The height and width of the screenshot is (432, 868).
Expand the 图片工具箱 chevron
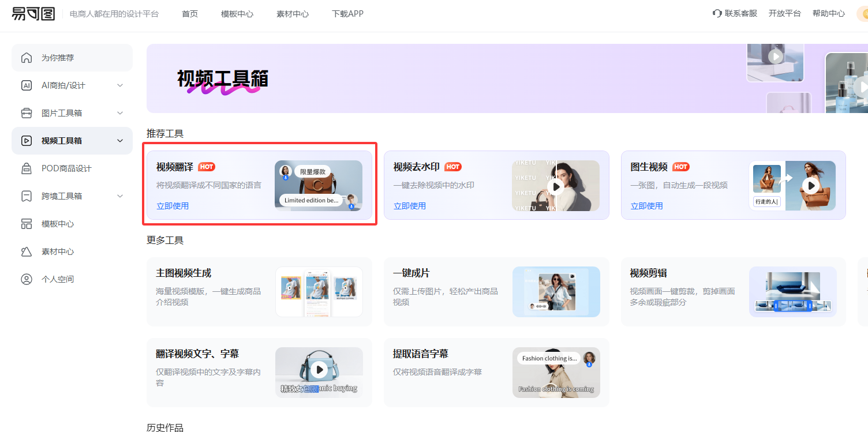click(120, 113)
